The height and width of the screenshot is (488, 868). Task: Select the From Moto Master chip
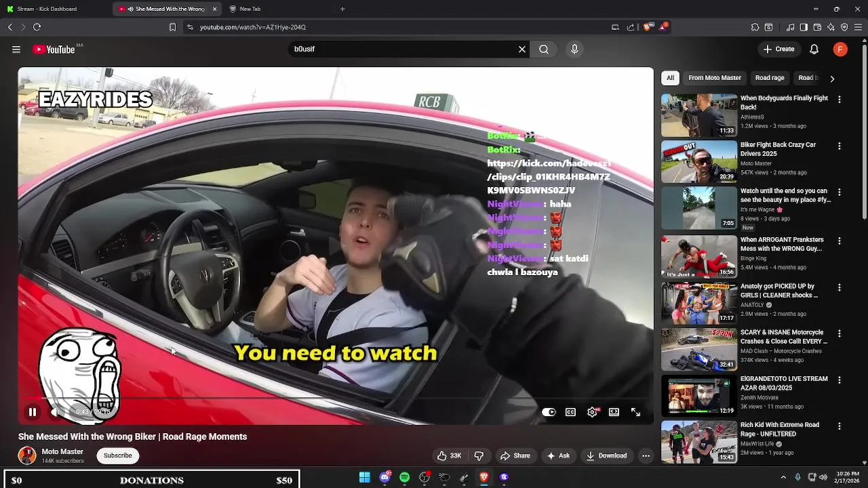coord(715,78)
